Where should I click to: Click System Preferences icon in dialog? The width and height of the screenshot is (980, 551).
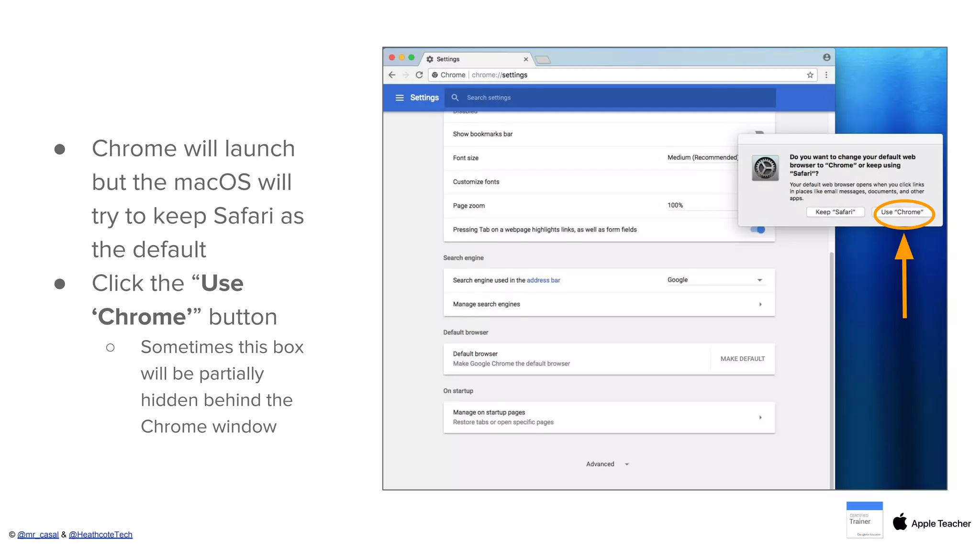point(765,168)
